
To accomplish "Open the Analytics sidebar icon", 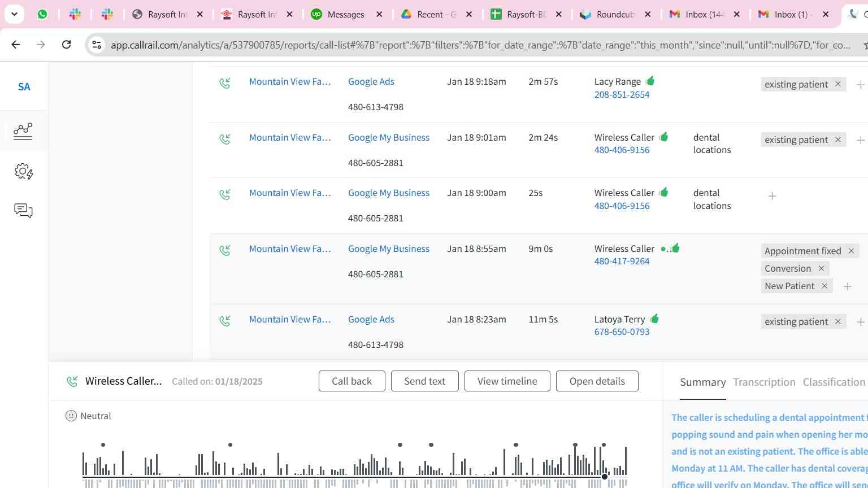I will click(23, 131).
